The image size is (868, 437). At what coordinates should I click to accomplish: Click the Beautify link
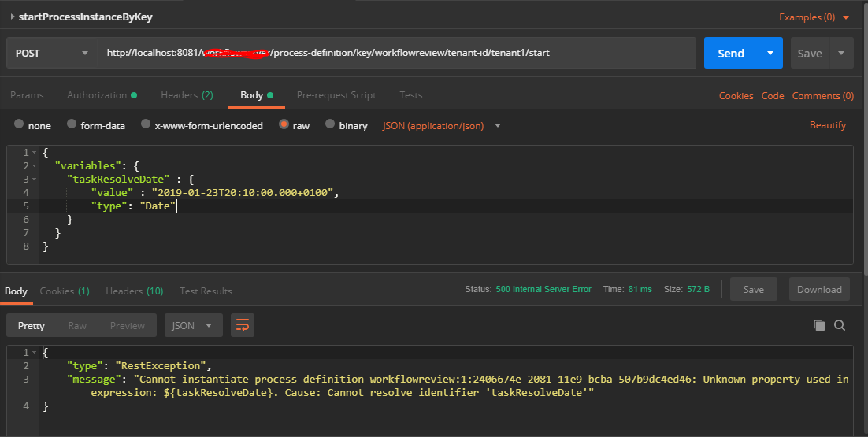click(x=828, y=125)
